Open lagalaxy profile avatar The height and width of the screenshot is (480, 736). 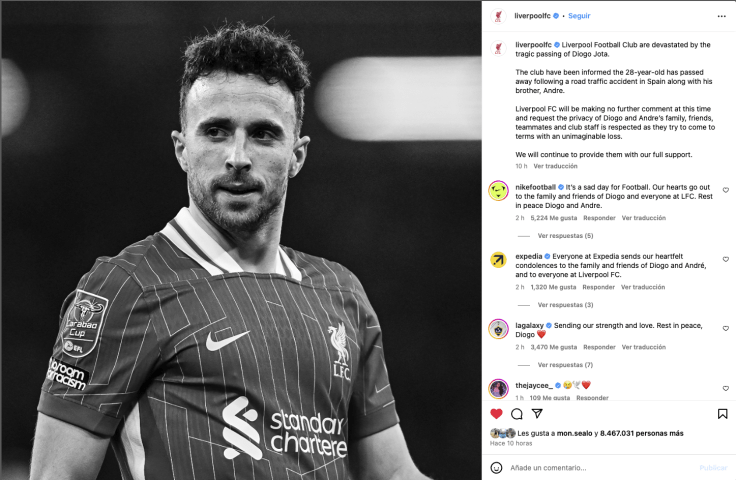click(498, 329)
